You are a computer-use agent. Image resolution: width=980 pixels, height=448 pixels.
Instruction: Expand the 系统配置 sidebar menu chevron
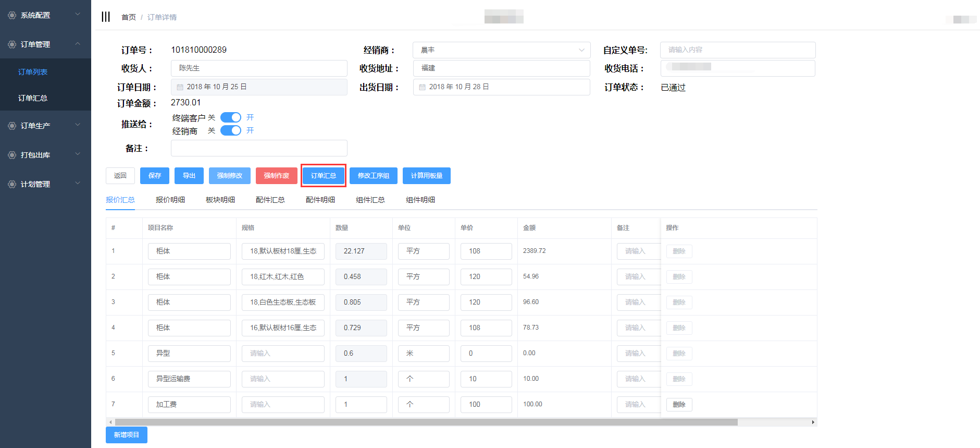coord(78,14)
